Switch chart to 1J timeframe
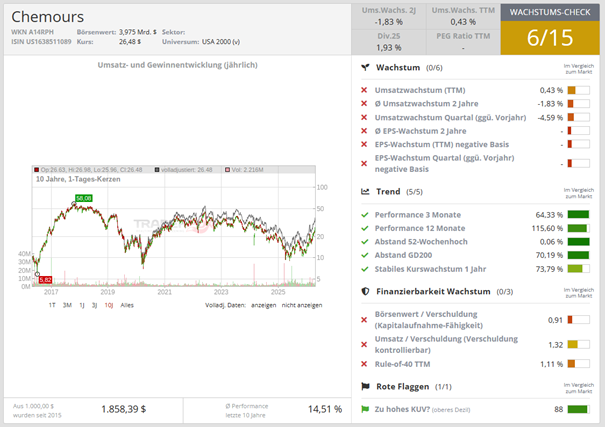 click(x=82, y=305)
